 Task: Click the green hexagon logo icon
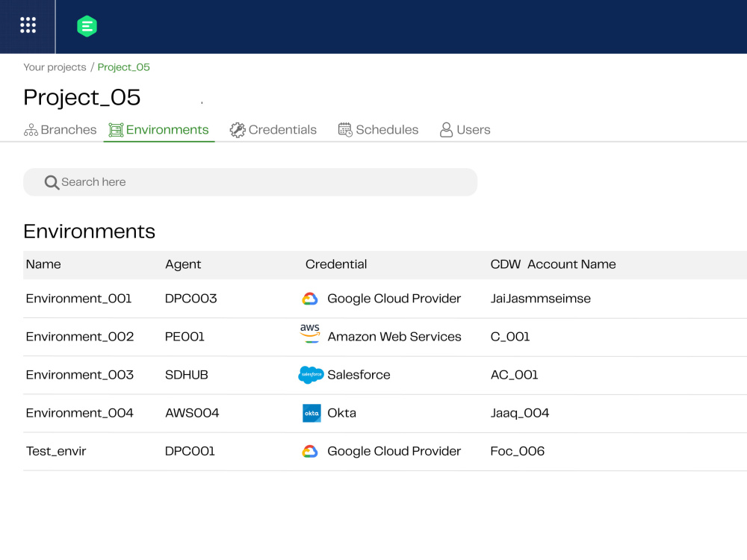[x=87, y=26]
